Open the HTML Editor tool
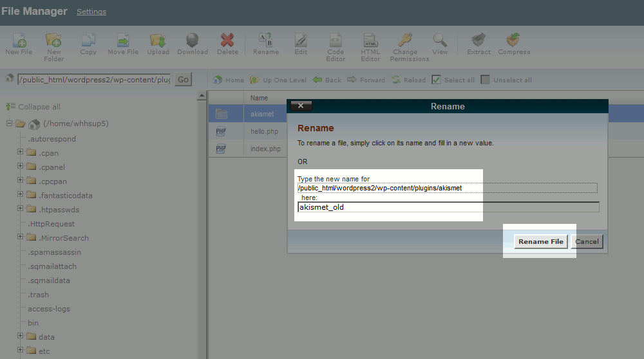The width and height of the screenshot is (644, 359). pos(370,42)
